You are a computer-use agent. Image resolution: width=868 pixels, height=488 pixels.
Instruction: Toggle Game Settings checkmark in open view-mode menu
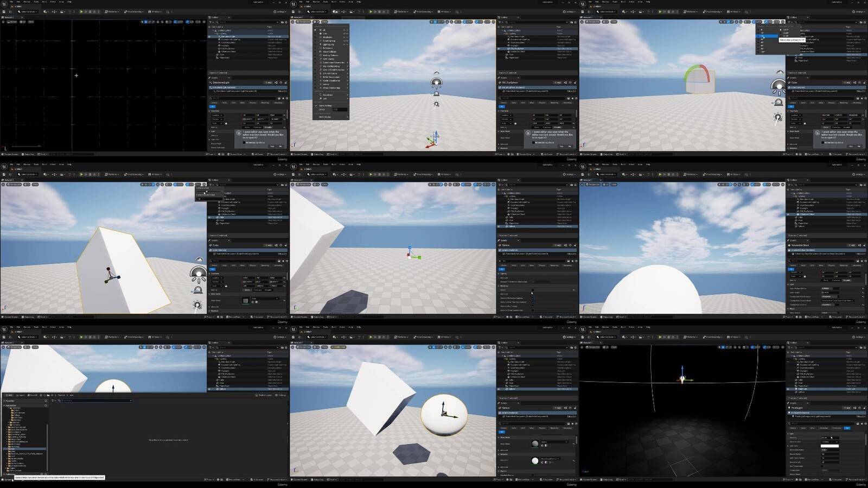(x=316, y=105)
